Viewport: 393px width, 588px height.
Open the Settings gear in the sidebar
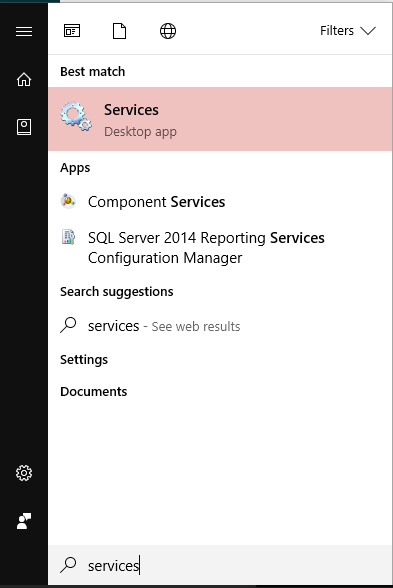pos(24,473)
